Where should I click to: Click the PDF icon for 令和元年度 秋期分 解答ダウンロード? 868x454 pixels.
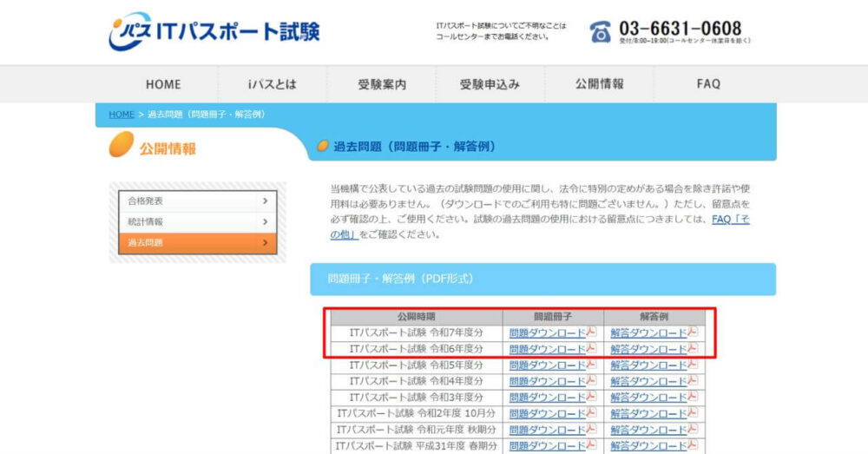point(693,429)
